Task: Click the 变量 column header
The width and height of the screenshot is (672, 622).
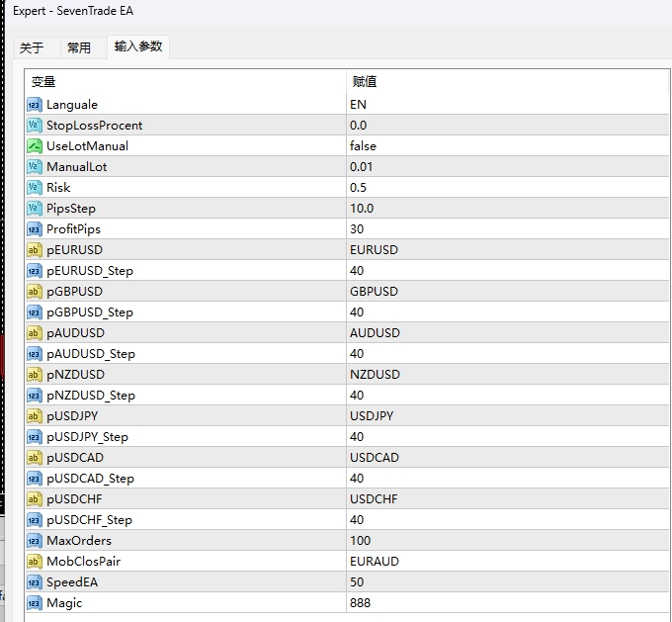Action: (186, 81)
